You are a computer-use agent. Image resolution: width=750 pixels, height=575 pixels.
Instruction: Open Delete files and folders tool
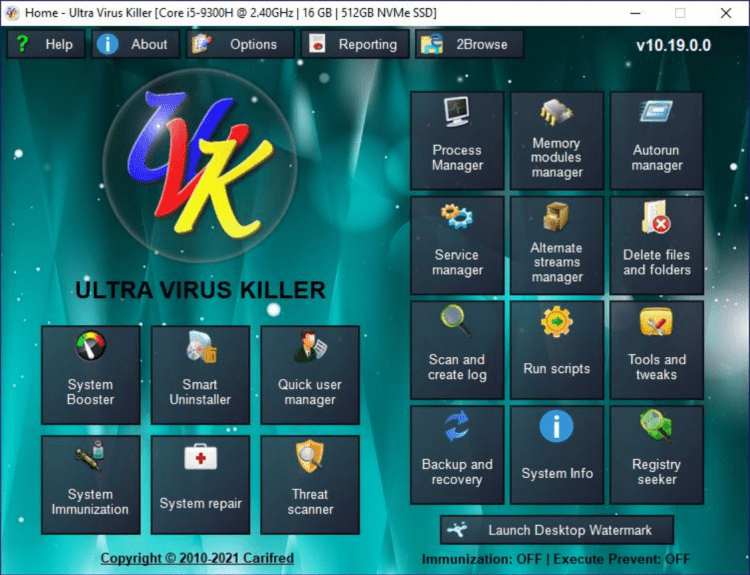(x=657, y=245)
